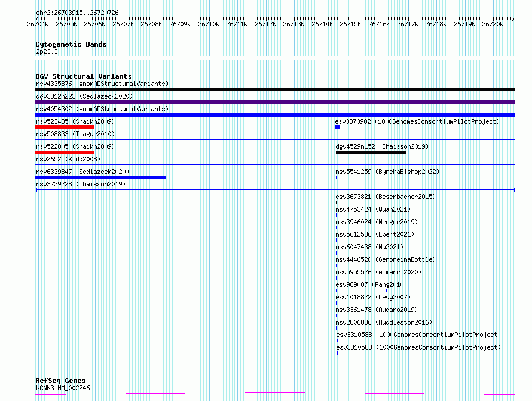Click the nsv5955526 Almarri2020 label

pyautogui.click(x=378, y=272)
